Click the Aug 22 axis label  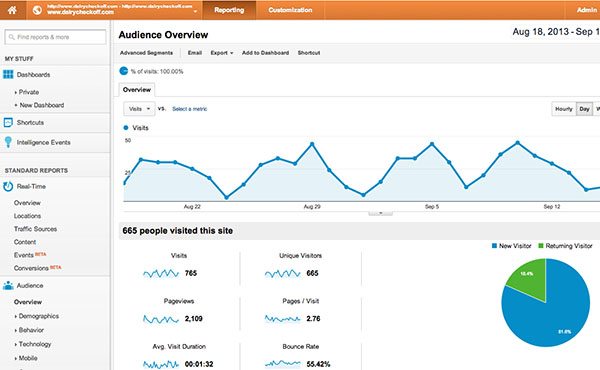192,207
